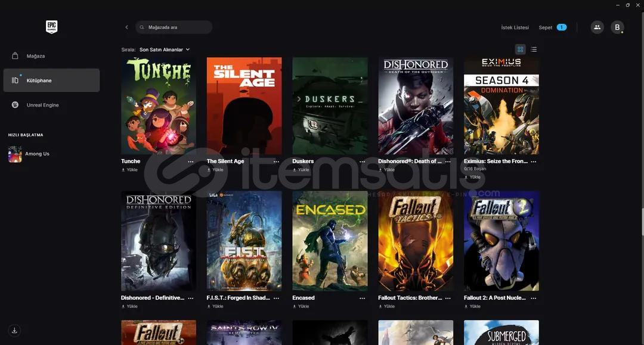Open the B profile avatar
The image size is (644, 345).
point(617,27)
